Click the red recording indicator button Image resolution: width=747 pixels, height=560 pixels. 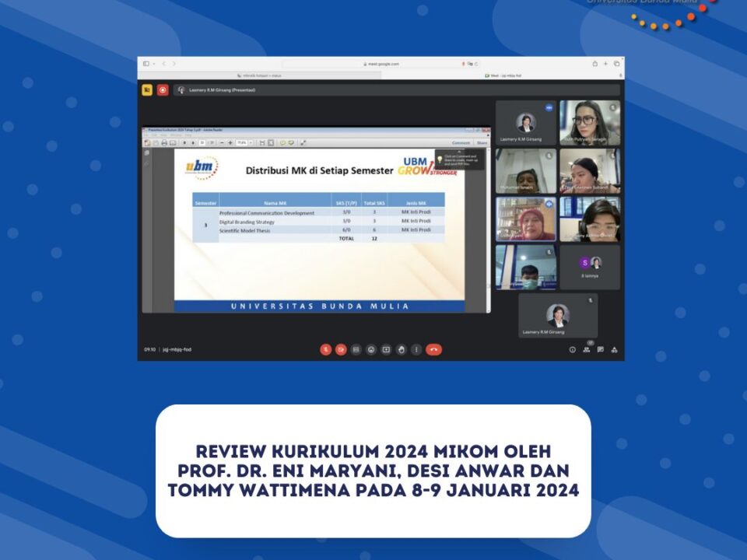click(x=163, y=89)
